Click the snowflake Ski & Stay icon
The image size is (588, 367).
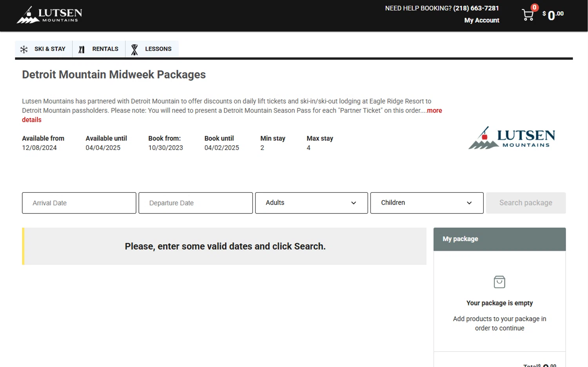(x=24, y=49)
